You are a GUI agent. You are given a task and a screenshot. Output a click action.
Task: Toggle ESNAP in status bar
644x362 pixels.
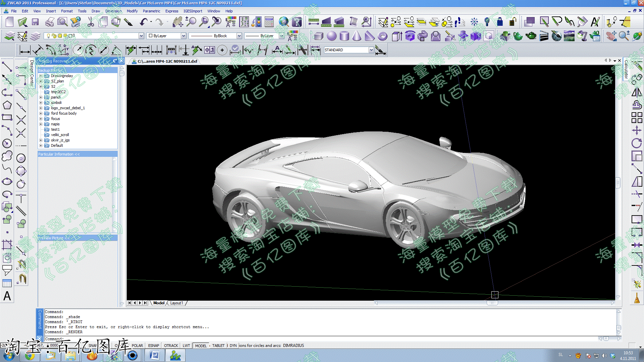tap(154, 346)
